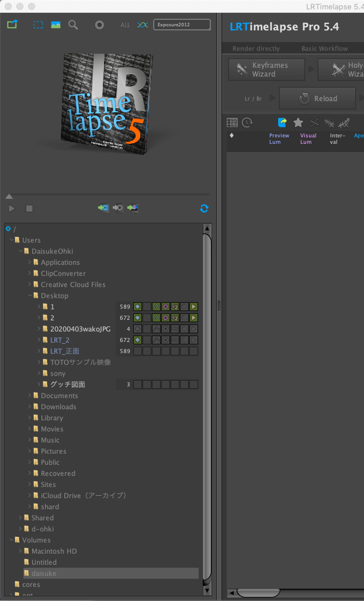Image resolution: width=364 pixels, height=601 pixels.
Task: Select the Untitled volume
Action: [x=44, y=562]
